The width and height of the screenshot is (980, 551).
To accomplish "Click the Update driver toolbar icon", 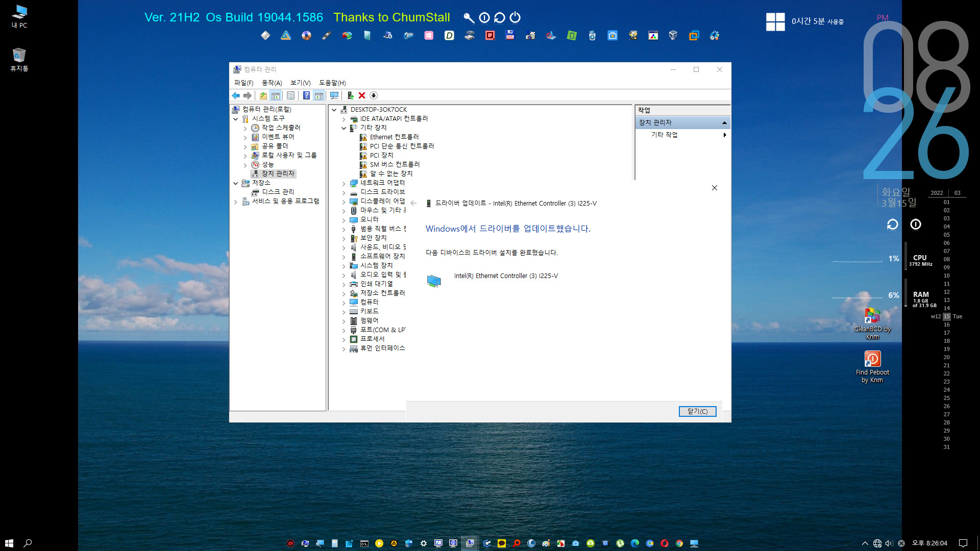I will tap(350, 95).
